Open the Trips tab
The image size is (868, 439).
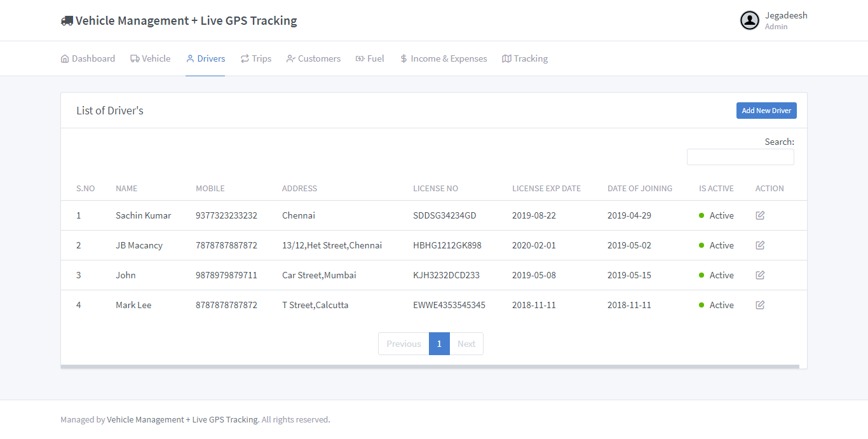click(256, 58)
